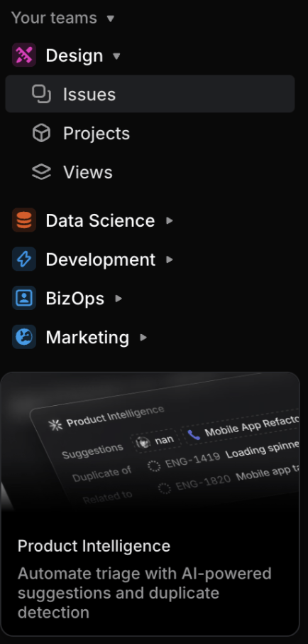Click the BizOps person badge icon
Screen dimensions: 308x644
click(24, 298)
